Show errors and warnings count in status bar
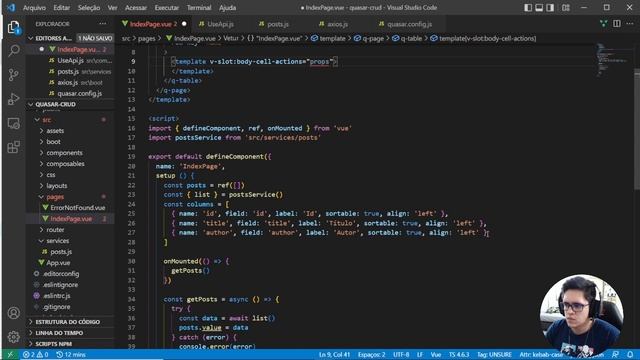 (x=36, y=355)
